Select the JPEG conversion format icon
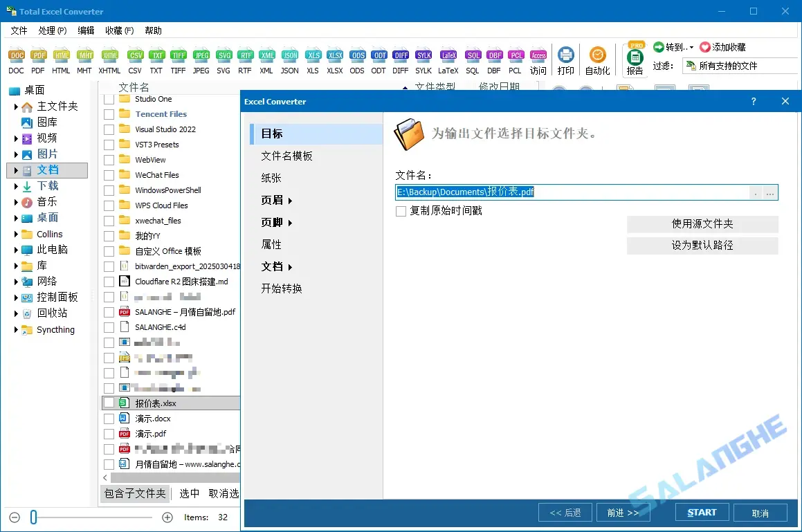The width and height of the screenshot is (802, 532). click(x=201, y=55)
